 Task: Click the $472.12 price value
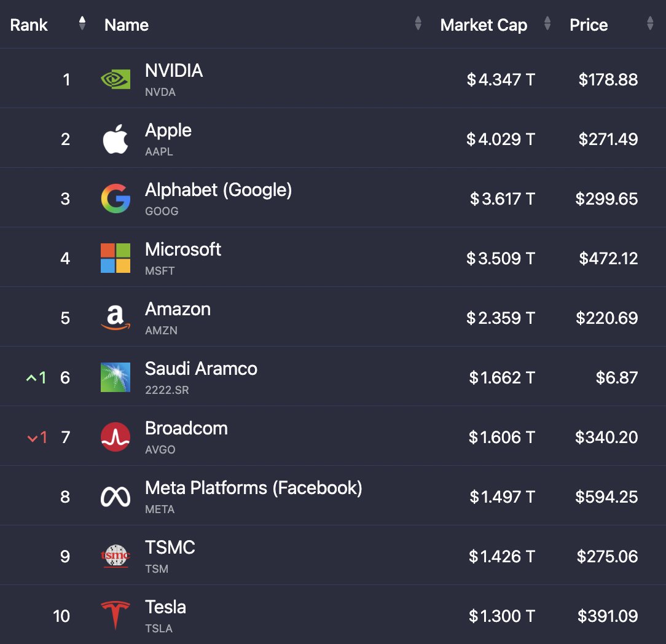pos(608,258)
